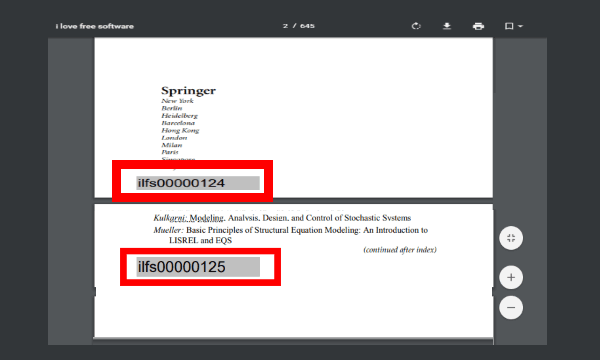Screen dimensions: 600x360
Task: Zoom in with the plus button
Action: (511, 277)
